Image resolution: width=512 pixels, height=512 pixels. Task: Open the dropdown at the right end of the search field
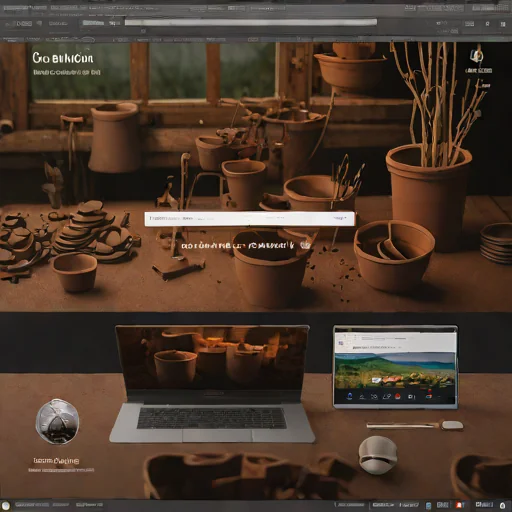340,218
